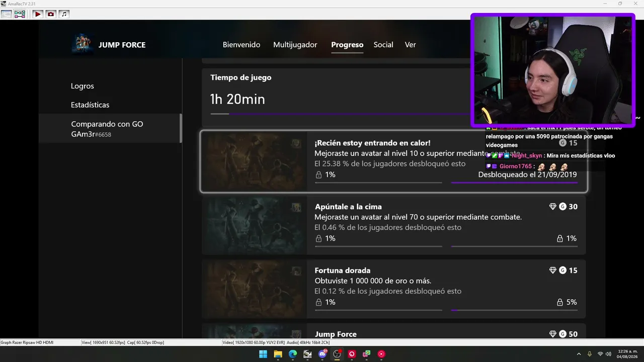Switch to the Multijugador tab

(295, 45)
